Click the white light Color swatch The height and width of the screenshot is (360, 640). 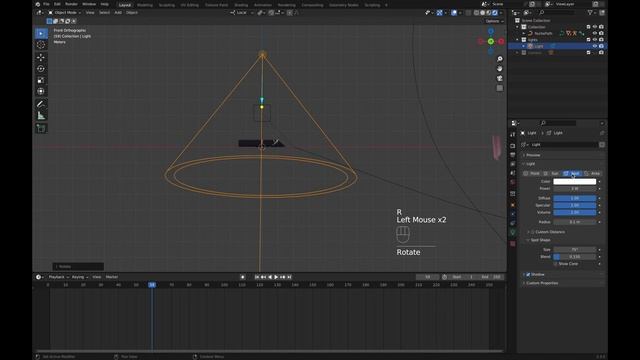pos(574,181)
